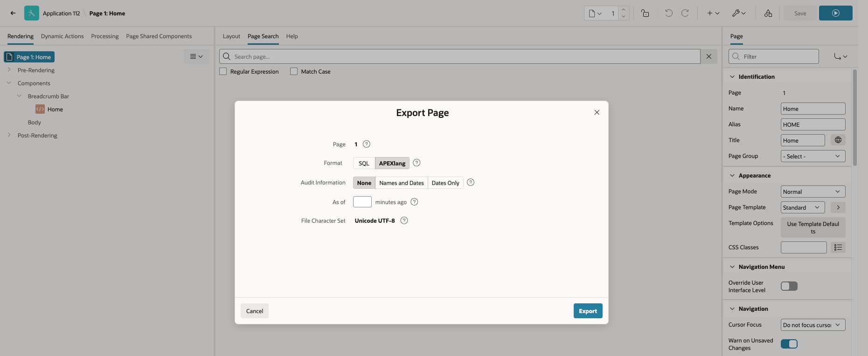This screenshot has height=356, width=868.
Task: Run the page with the play button
Action: [835, 13]
